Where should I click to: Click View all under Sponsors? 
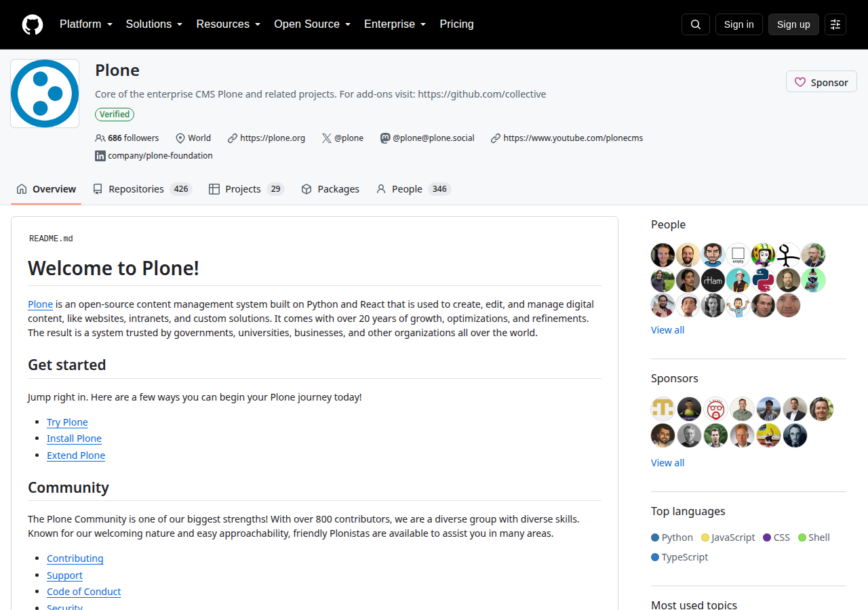[668, 463]
